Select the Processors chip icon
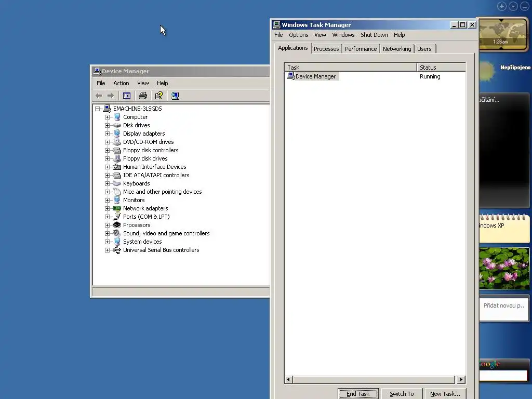The width and height of the screenshot is (532, 399). (117, 225)
